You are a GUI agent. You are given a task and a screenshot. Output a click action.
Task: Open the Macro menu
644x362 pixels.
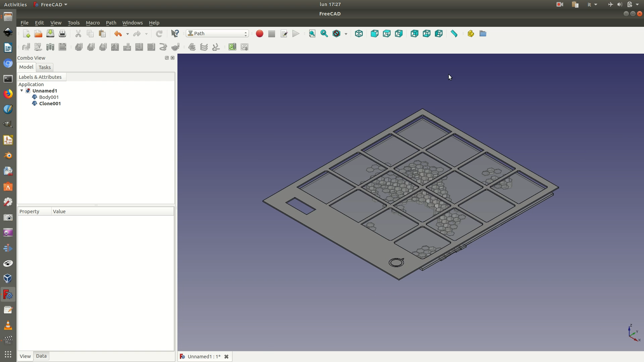[x=93, y=23]
